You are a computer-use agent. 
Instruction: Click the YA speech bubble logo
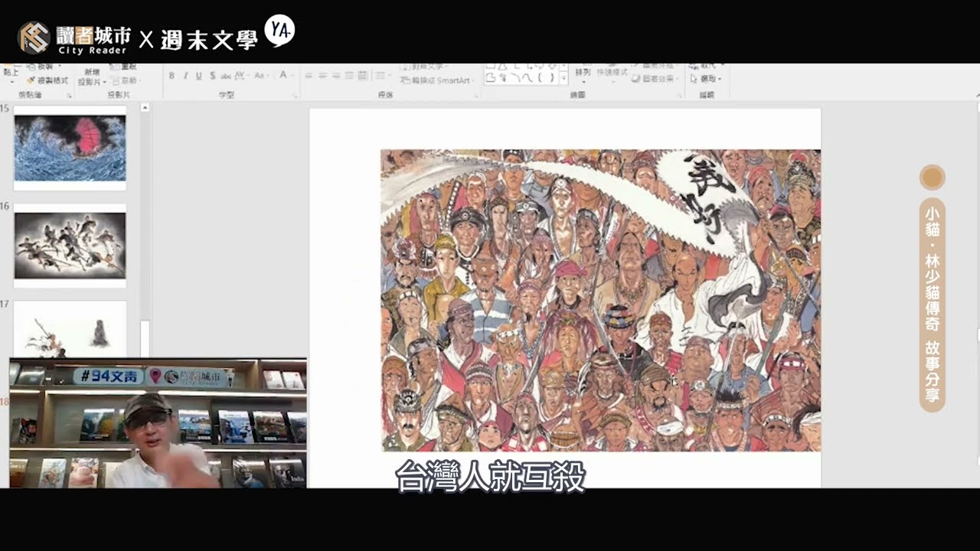[279, 32]
